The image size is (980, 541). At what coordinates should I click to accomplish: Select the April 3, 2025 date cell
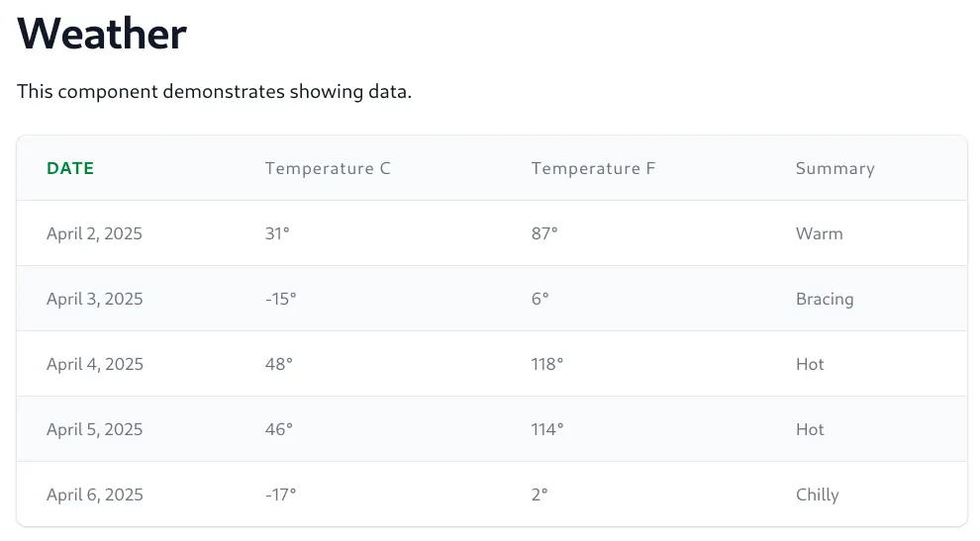tap(94, 300)
